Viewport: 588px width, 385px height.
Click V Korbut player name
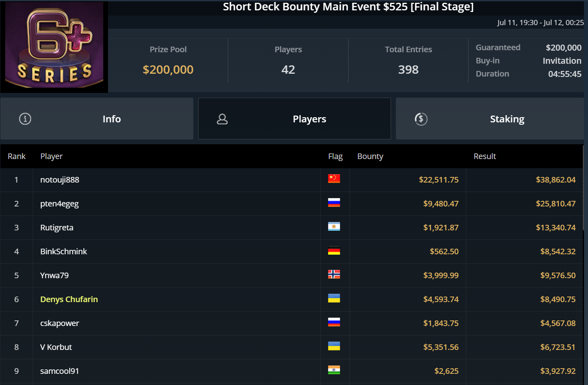(56, 347)
